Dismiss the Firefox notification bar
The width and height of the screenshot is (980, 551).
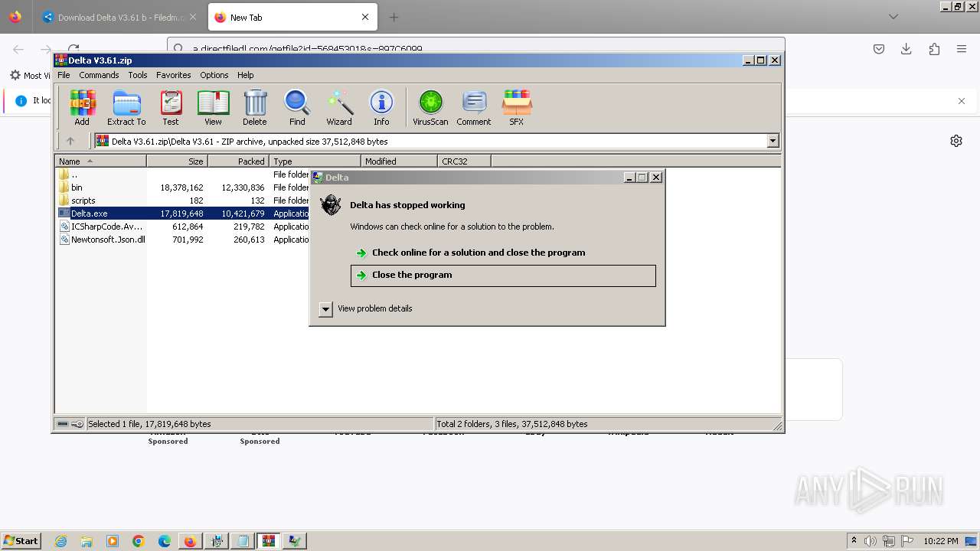point(962,101)
